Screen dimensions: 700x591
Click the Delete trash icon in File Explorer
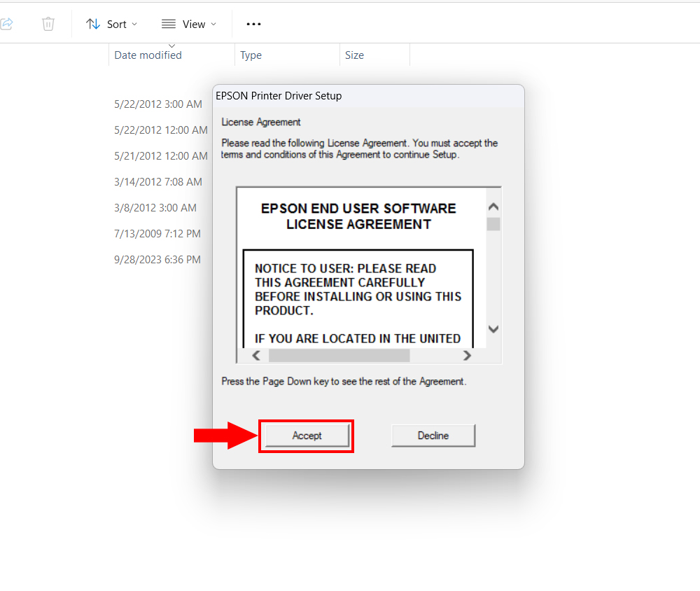point(48,24)
